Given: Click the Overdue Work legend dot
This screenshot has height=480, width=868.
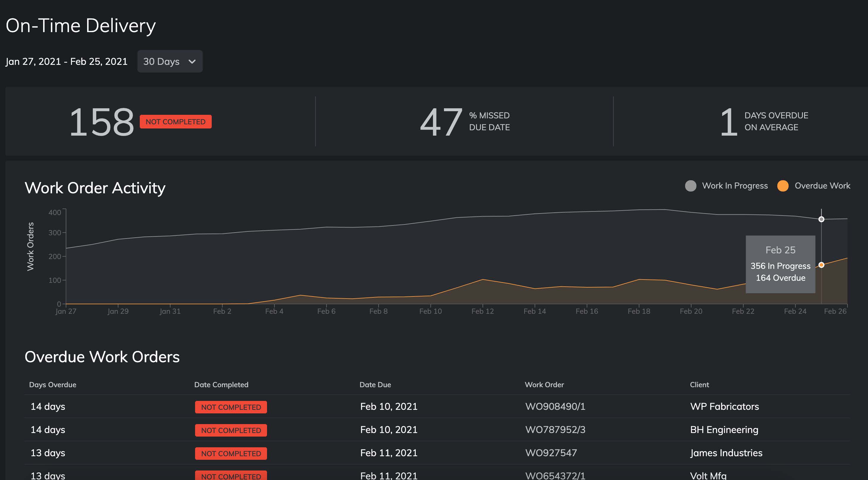Looking at the screenshot, I should pyautogui.click(x=784, y=186).
